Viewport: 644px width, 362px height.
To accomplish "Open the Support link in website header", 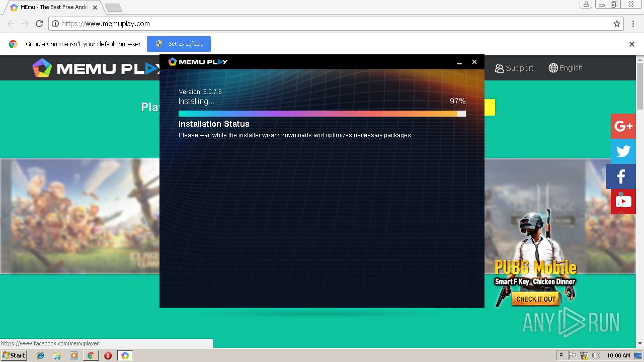I will pyautogui.click(x=514, y=68).
